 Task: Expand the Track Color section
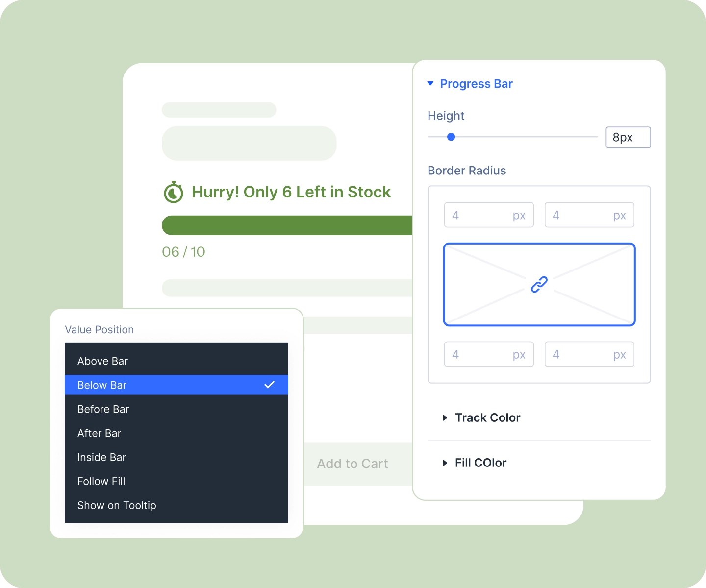pyautogui.click(x=445, y=418)
